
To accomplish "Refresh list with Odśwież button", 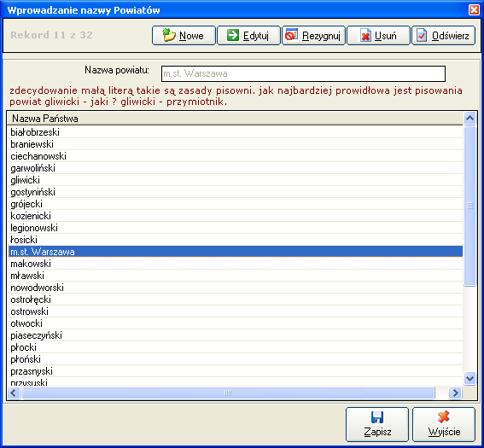I will point(443,36).
